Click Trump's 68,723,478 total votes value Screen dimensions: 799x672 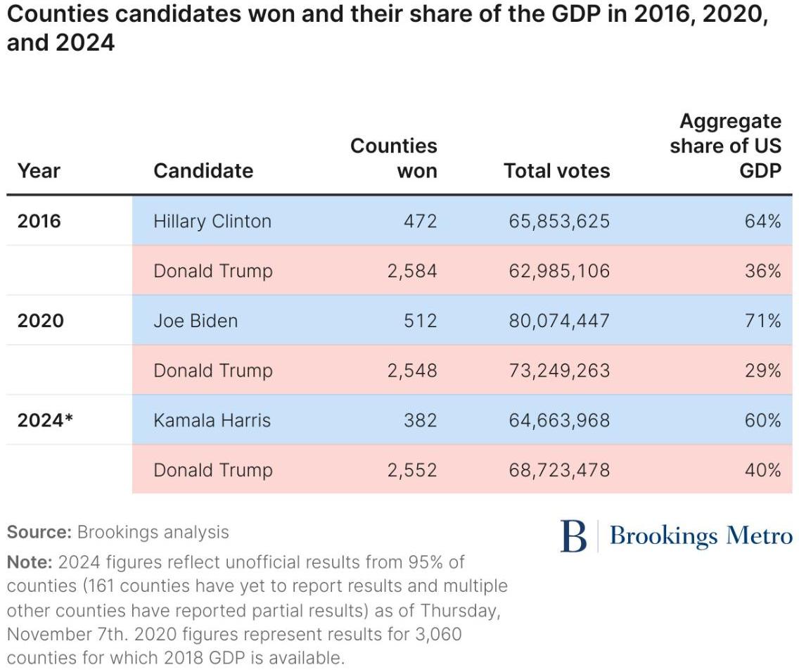point(559,470)
